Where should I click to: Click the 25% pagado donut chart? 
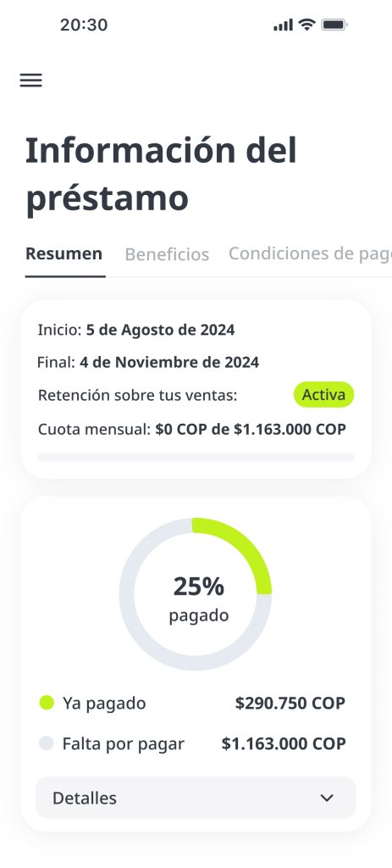coord(196,594)
